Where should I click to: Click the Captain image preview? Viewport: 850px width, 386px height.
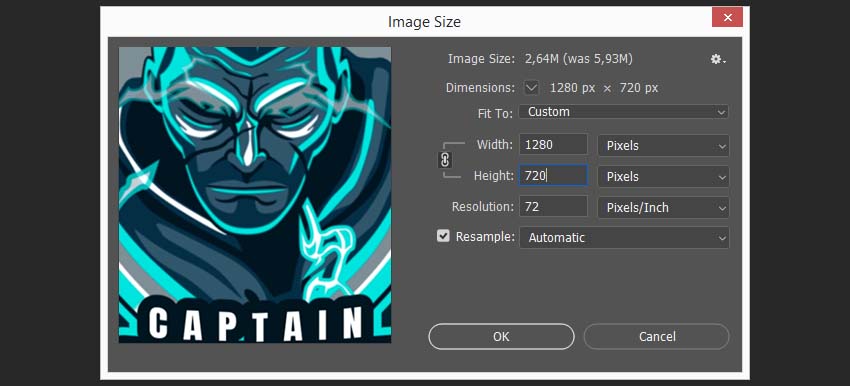click(x=255, y=195)
